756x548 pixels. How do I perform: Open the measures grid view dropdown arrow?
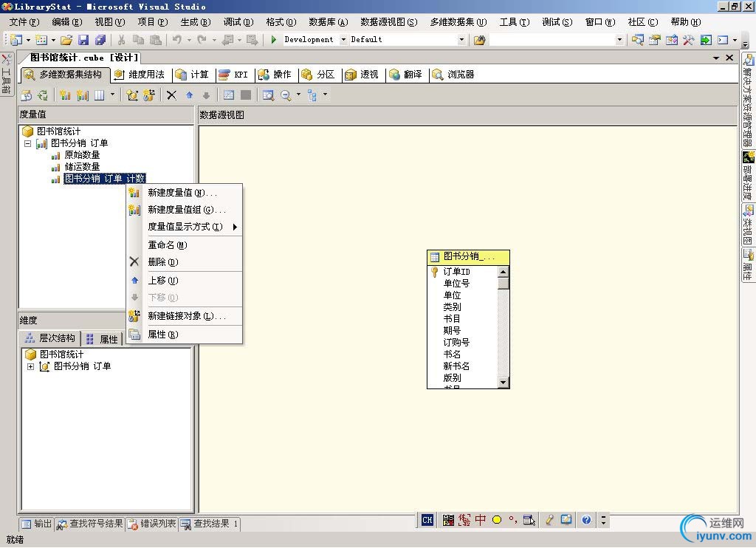112,95
